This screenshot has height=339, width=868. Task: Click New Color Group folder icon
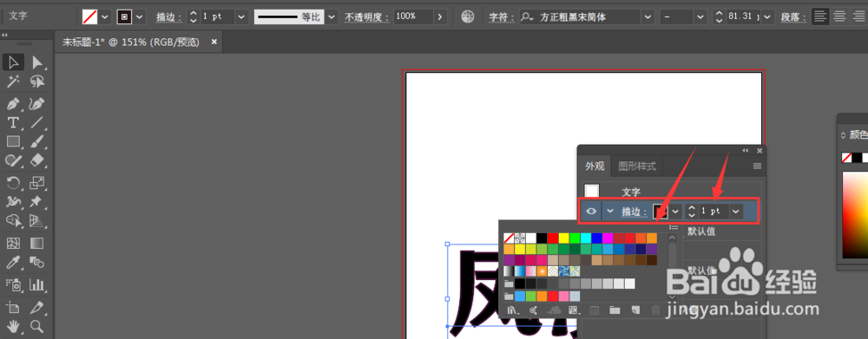(615, 310)
